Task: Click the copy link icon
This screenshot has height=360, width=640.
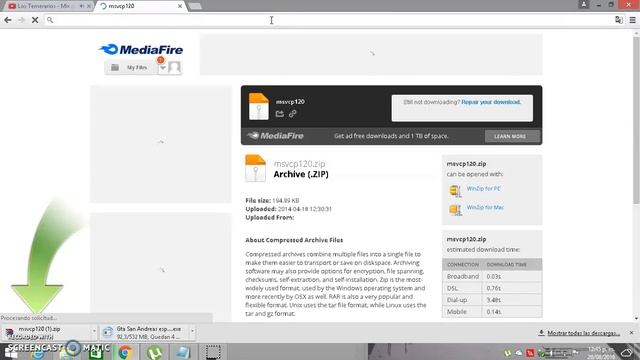Action: click(293, 114)
